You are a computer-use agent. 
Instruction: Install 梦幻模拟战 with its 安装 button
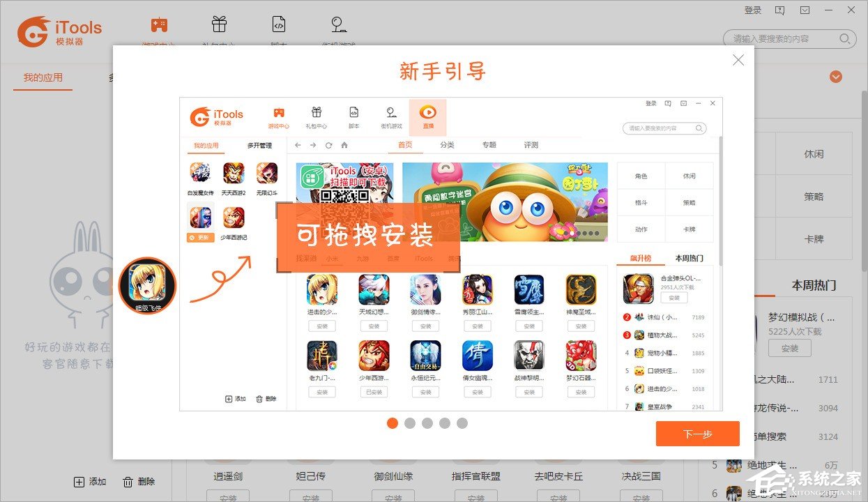coord(790,348)
